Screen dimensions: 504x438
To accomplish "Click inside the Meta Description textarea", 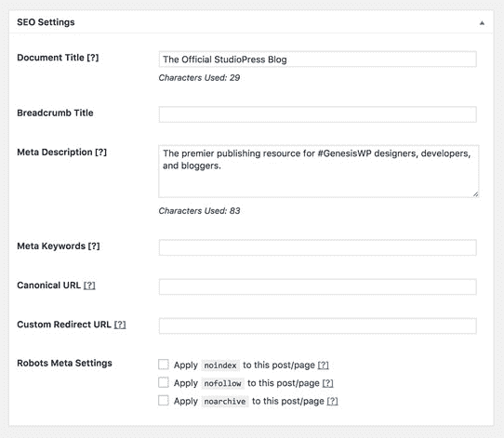I will click(x=319, y=171).
